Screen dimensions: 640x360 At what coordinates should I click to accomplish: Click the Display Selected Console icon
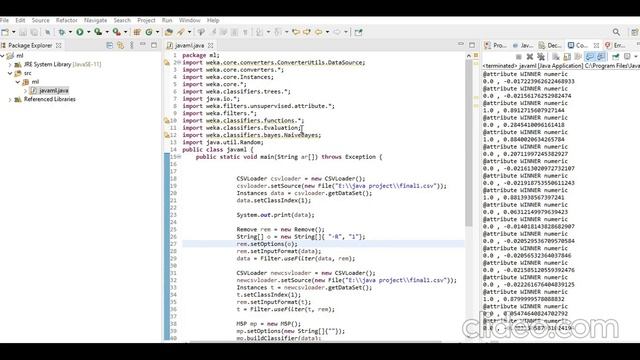627,56
